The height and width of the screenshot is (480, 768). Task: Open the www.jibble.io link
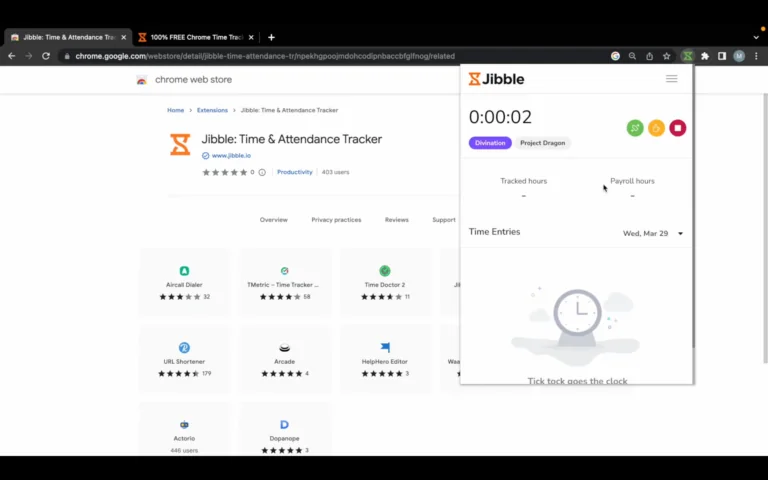[x=231, y=156]
